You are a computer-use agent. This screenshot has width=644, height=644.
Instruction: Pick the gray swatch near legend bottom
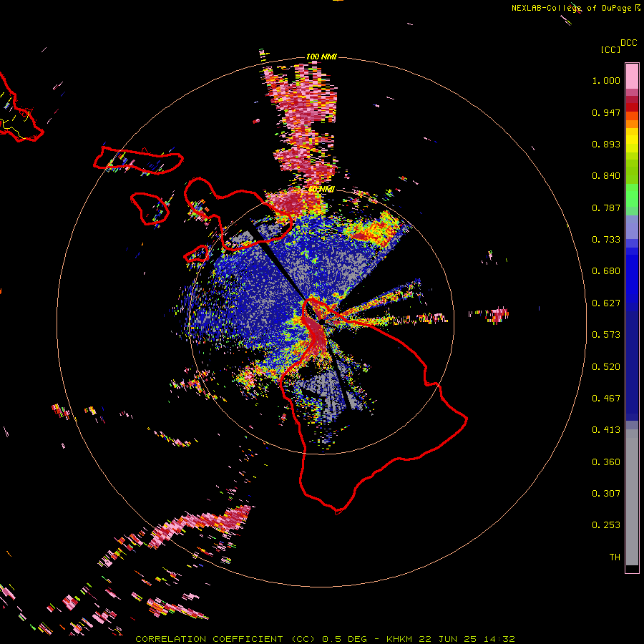(632, 501)
